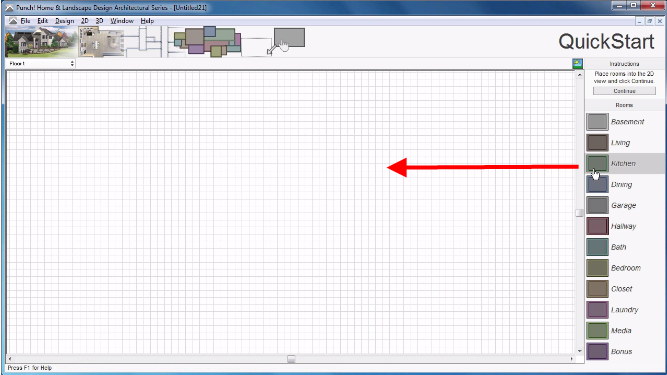Select the Kitchen room swatch
667x375 pixels.
tap(597, 164)
